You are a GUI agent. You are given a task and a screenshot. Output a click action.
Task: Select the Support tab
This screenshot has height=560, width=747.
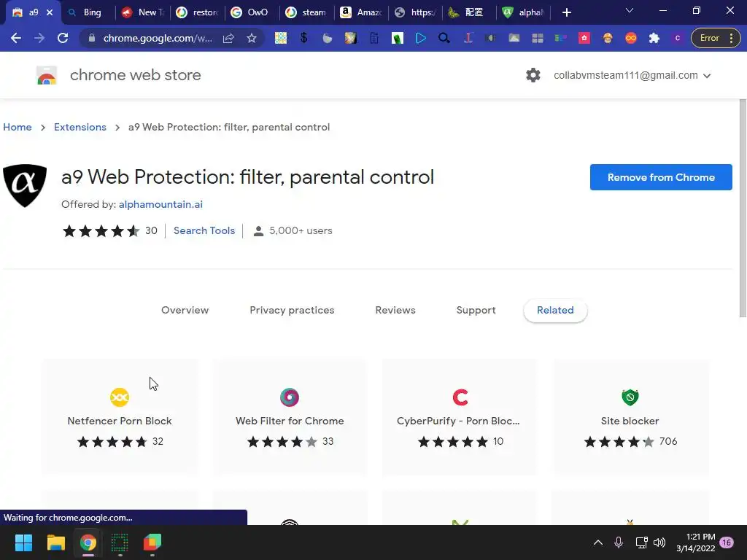pyautogui.click(x=476, y=310)
